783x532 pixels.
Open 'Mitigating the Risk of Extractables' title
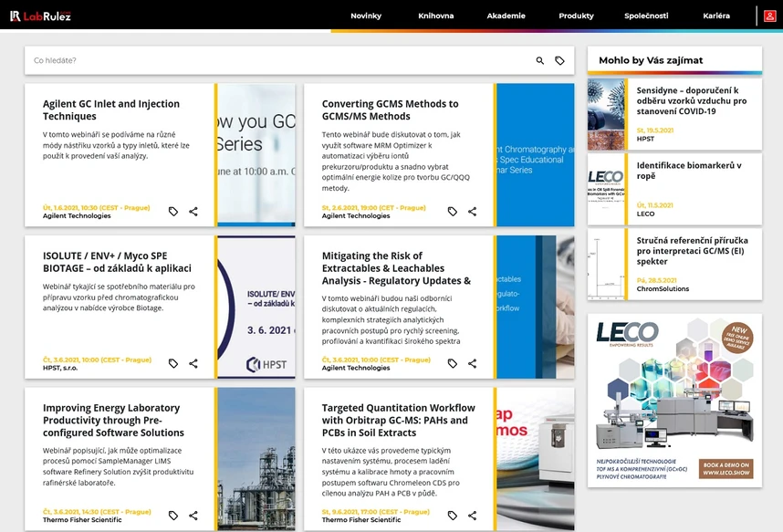pos(396,268)
